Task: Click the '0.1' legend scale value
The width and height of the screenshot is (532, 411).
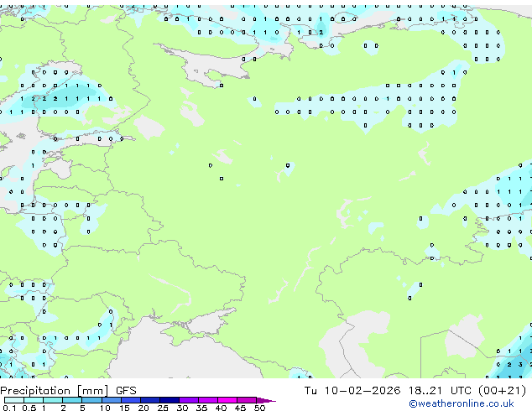Action: (9, 408)
